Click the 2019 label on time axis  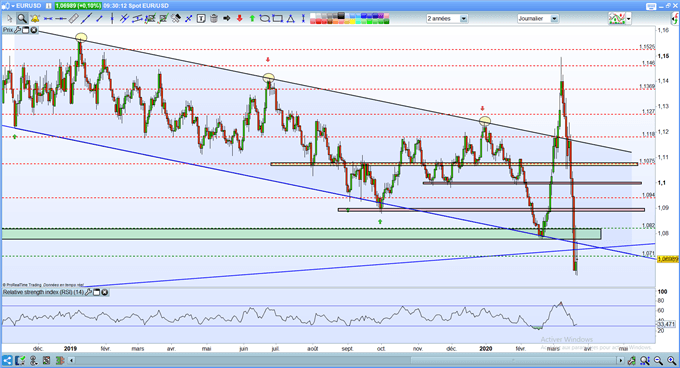click(70, 348)
